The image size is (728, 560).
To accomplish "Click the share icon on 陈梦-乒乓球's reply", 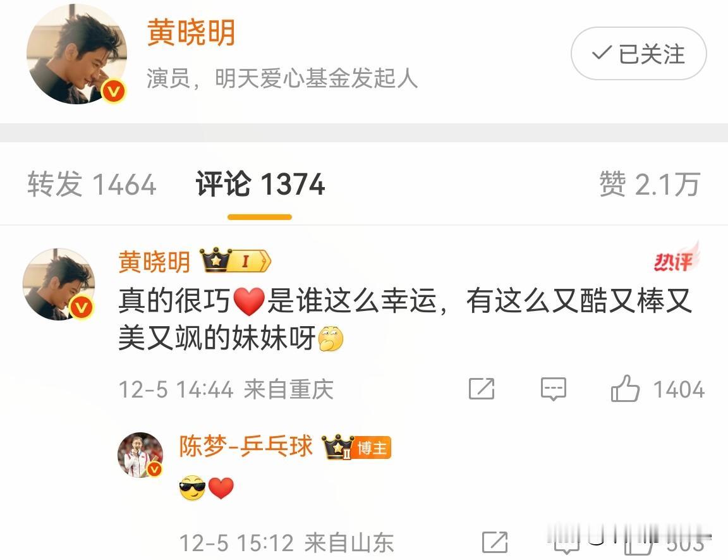I will pos(494,542).
